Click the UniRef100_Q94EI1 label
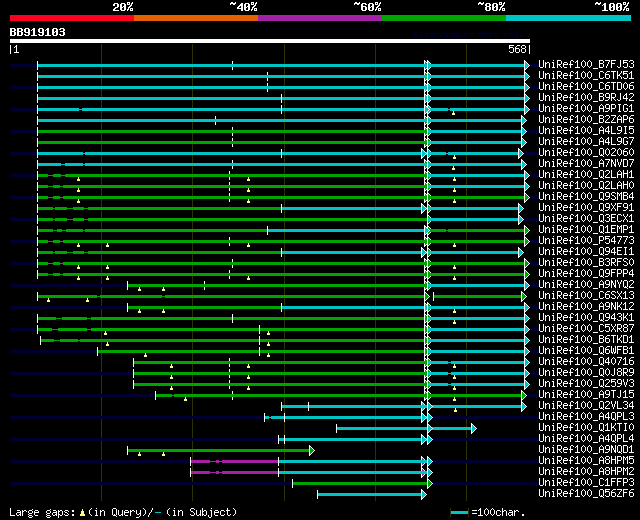Screen dimensions: 640x520 point(586,252)
